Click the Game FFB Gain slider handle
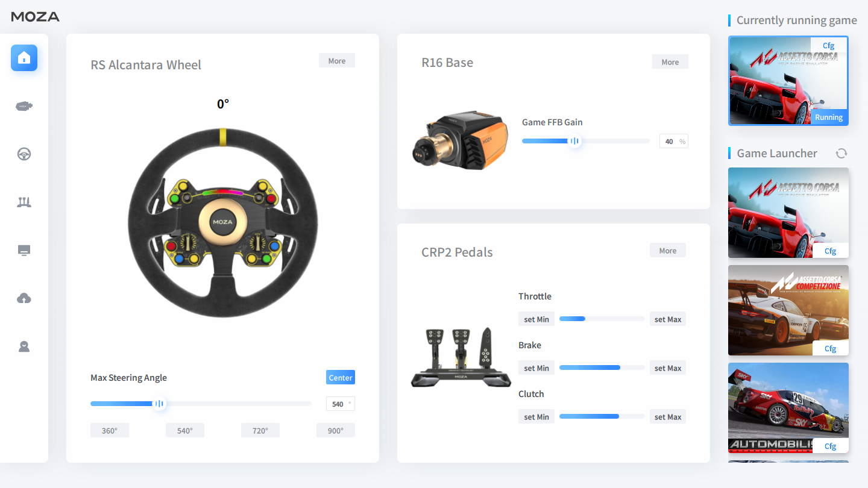The width and height of the screenshot is (868, 488). pyautogui.click(x=574, y=141)
